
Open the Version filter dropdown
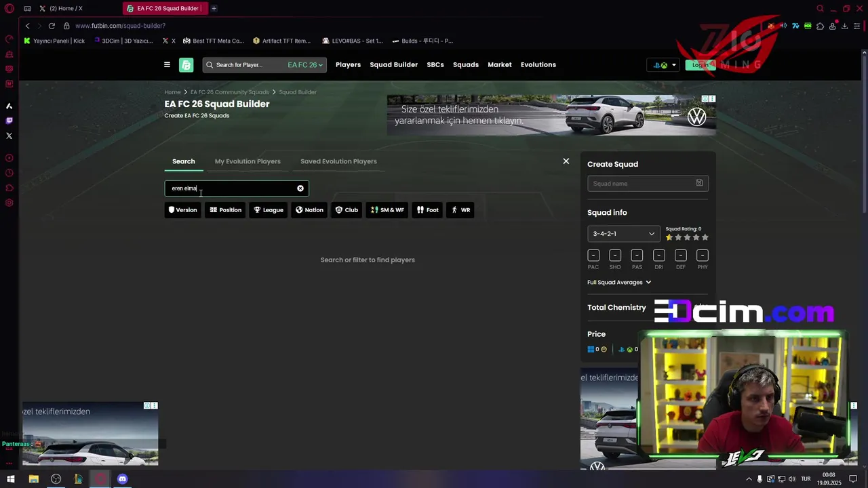click(x=183, y=210)
